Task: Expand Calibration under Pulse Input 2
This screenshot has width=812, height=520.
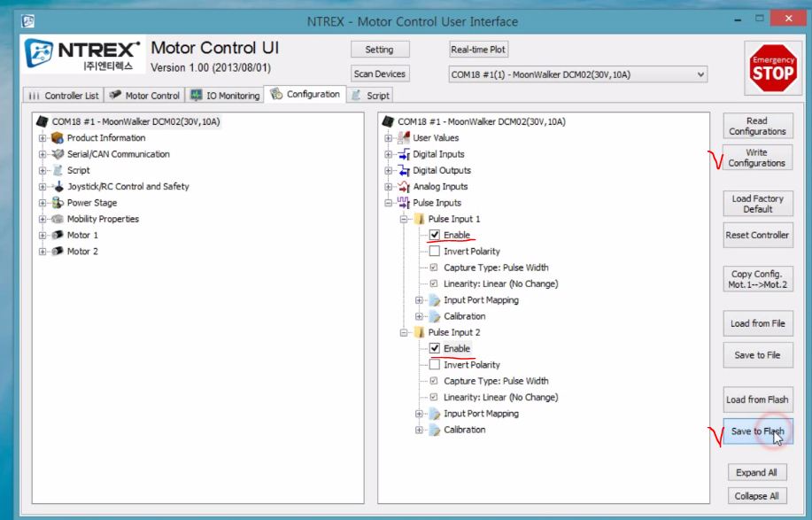Action: pyautogui.click(x=419, y=430)
